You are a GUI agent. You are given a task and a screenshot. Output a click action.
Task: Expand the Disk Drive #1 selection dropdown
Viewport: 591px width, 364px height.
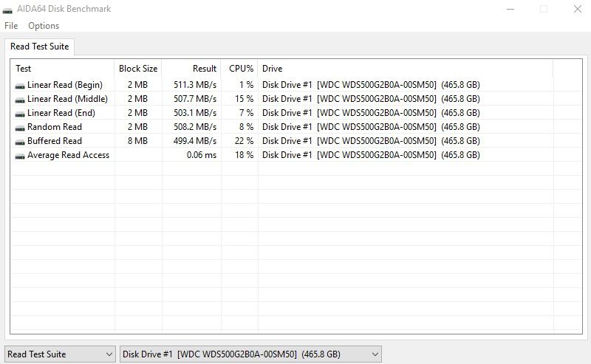click(x=250, y=354)
